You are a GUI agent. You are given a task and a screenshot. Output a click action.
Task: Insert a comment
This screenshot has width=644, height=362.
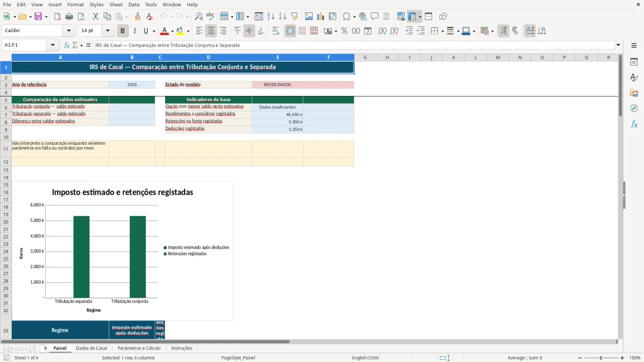coord(375,17)
